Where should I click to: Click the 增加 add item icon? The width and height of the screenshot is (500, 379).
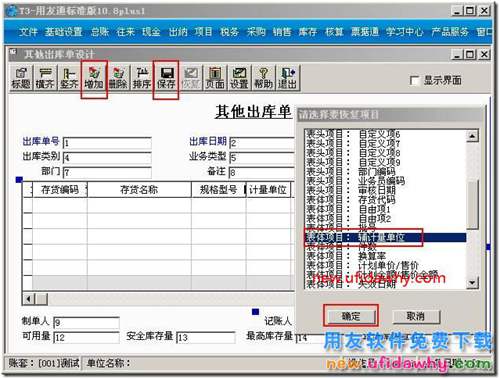tap(94, 78)
